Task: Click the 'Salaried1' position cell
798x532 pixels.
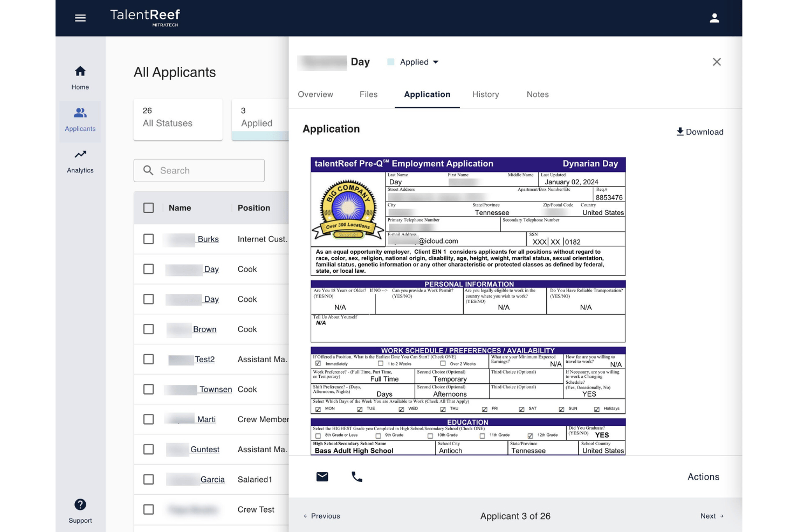Action: (x=255, y=479)
